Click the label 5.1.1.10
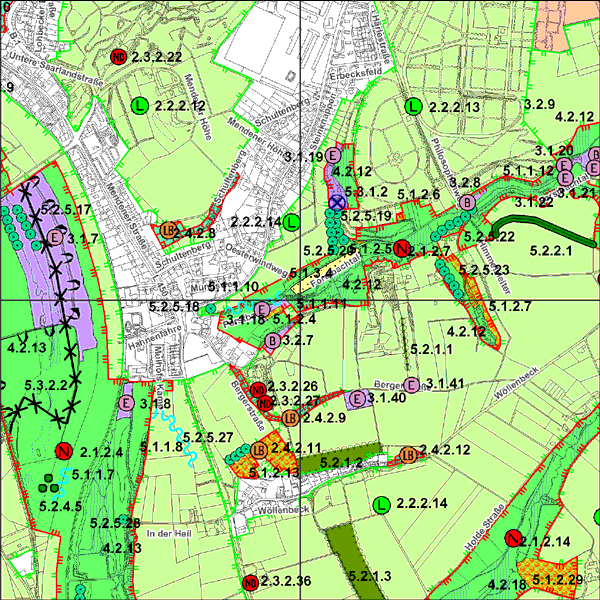 [233, 286]
